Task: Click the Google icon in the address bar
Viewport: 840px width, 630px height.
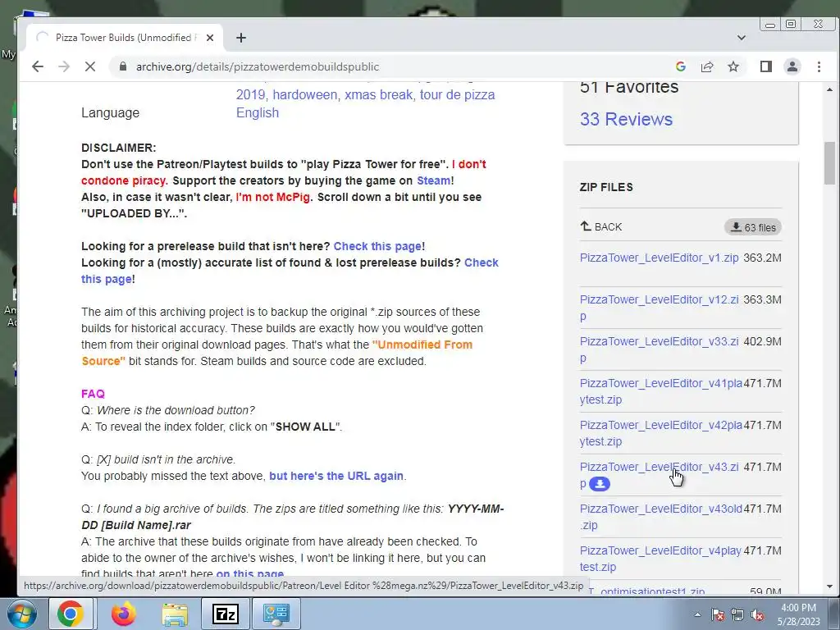Action: [680, 66]
